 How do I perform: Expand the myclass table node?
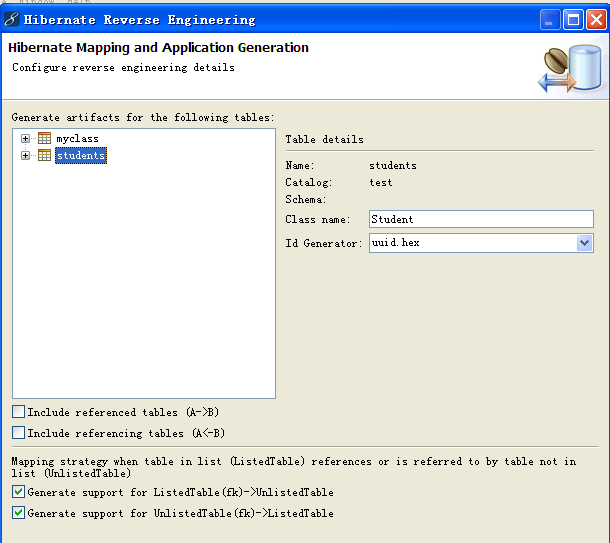(x=25, y=138)
